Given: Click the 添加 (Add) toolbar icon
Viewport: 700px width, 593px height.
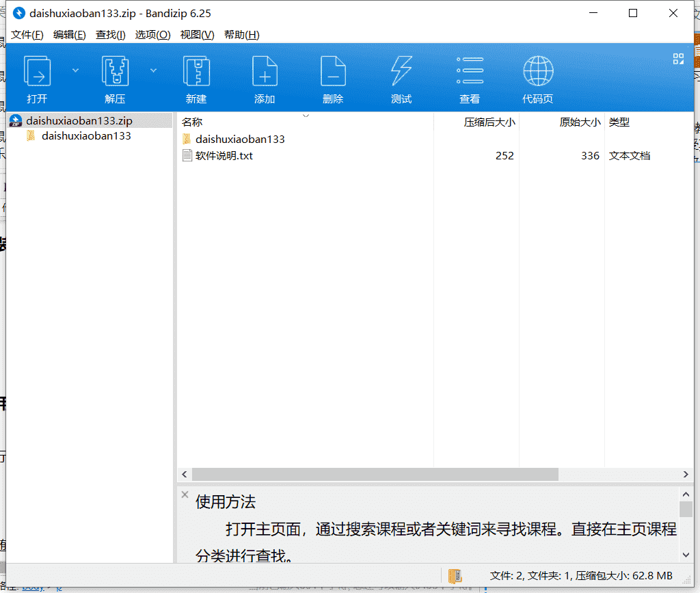Looking at the screenshot, I should [x=265, y=71].
